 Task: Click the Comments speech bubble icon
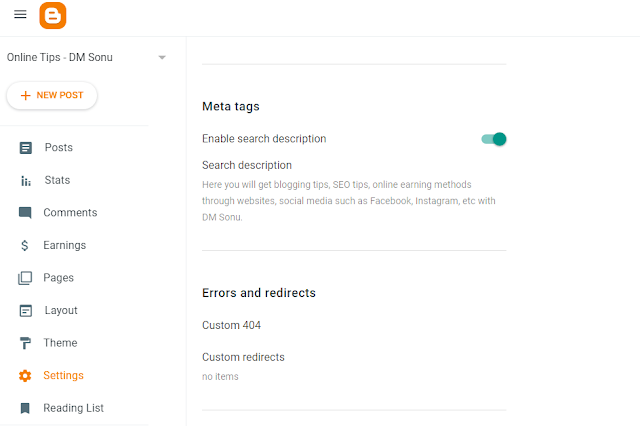point(25,213)
